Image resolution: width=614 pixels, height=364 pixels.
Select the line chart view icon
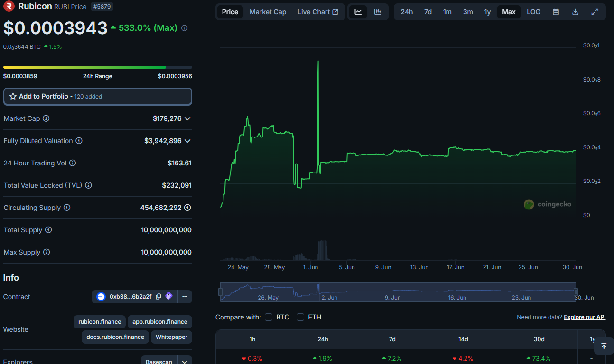pyautogui.click(x=358, y=12)
